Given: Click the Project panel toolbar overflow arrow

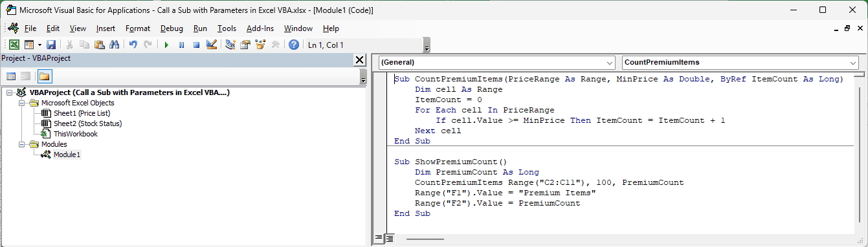Looking at the screenshot, I should pyautogui.click(x=363, y=78).
